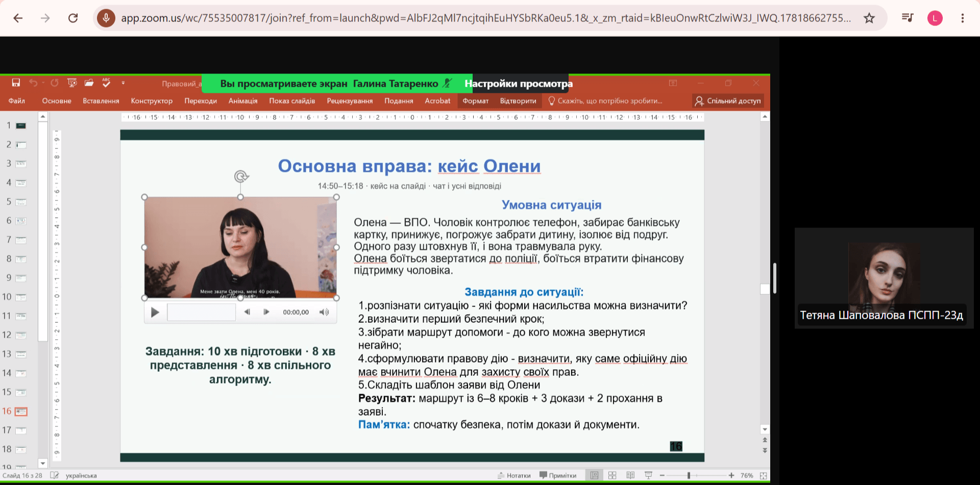Click the microphone permission icon in address bar
Viewport: 980px width, 485px height.
pos(106,18)
